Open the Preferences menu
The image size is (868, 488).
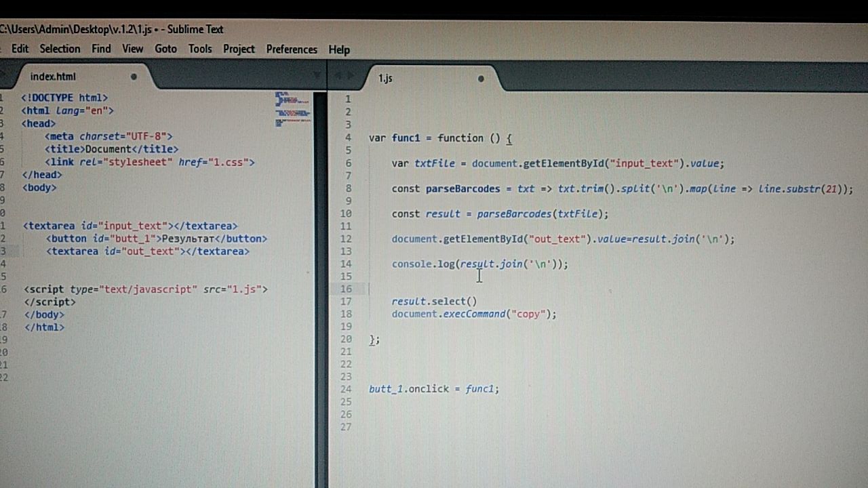(x=292, y=49)
